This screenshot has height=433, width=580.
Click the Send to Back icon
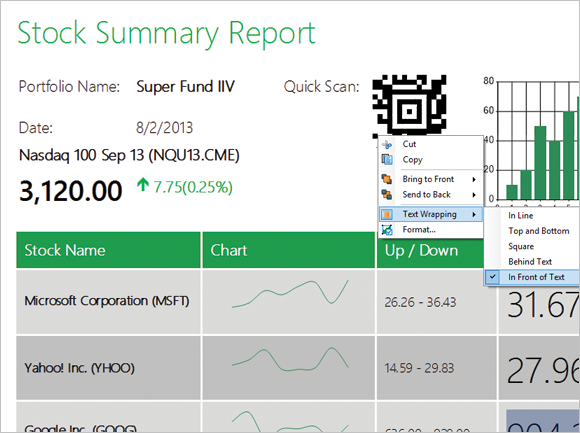387,194
